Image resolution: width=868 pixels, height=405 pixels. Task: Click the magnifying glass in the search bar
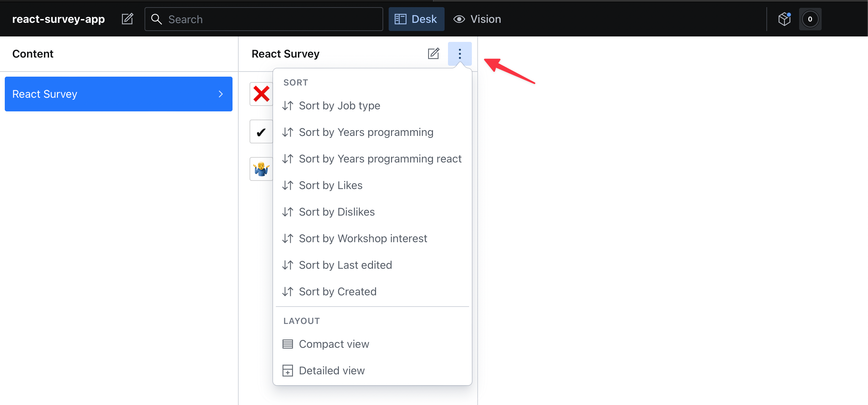[x=156, y=19]
